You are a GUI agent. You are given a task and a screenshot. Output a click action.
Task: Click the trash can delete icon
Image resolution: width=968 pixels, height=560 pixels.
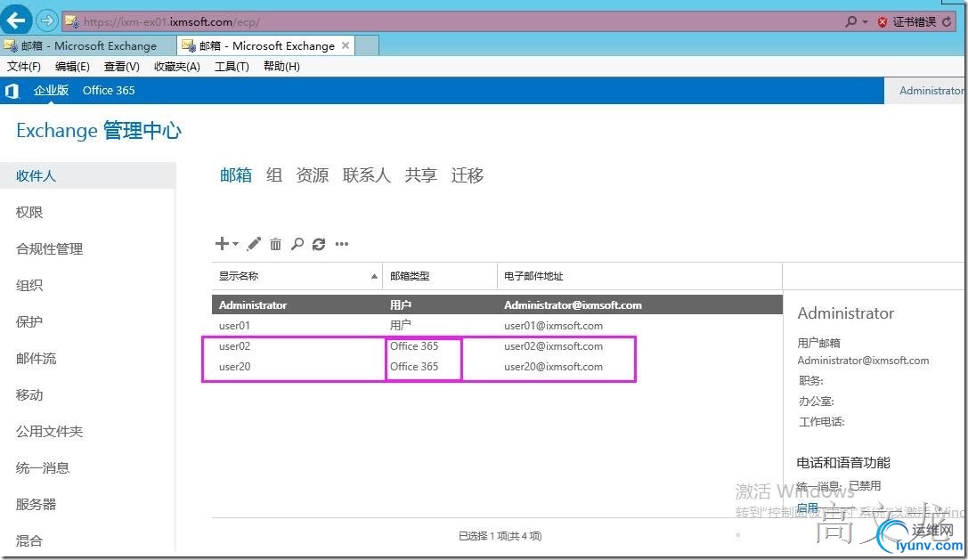tap(275, 244)
